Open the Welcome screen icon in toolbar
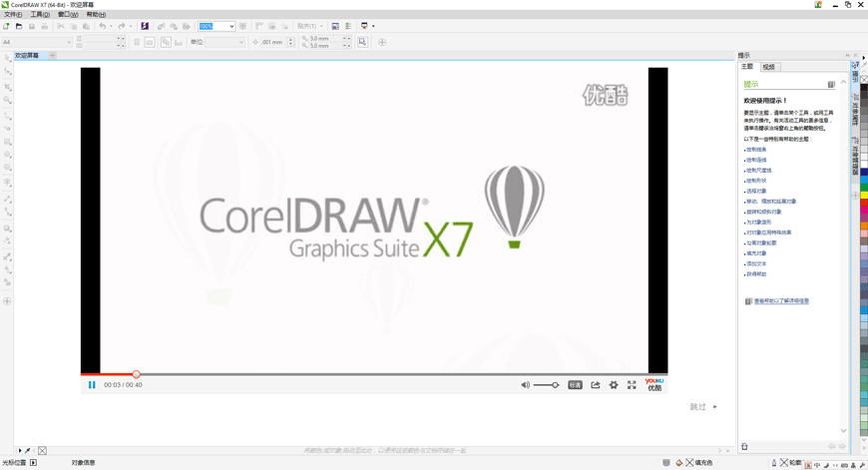 pyautogui.click(x=335, y=26)
